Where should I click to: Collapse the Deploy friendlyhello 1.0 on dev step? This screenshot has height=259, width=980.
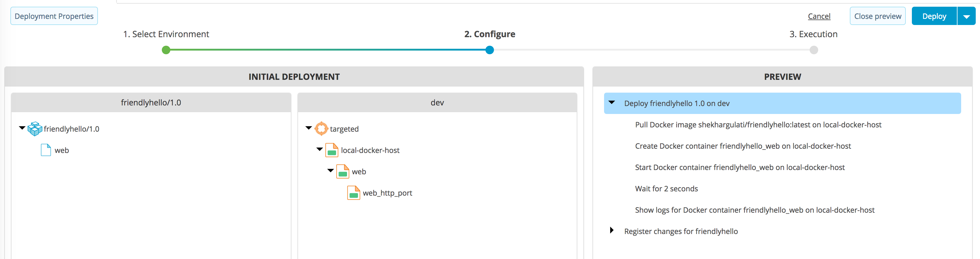tap(612, 102)
